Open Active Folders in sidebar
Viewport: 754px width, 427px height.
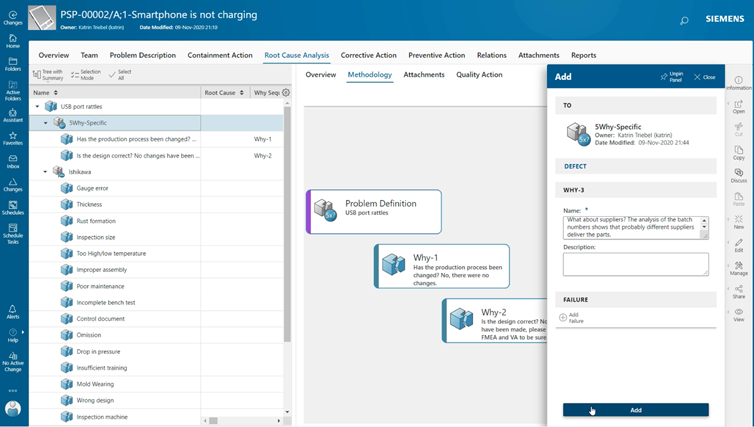coord(13,91)
